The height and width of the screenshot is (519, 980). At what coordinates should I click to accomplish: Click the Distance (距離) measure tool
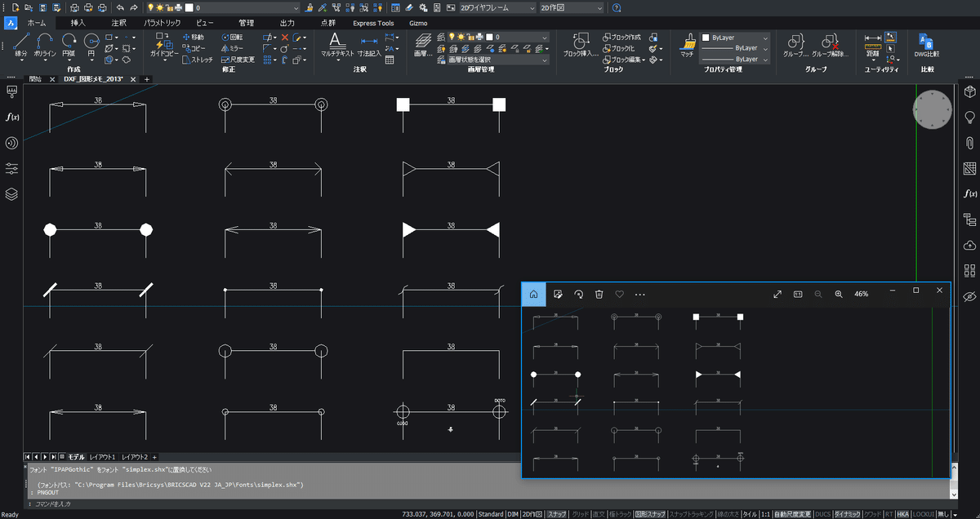[872, 45]
